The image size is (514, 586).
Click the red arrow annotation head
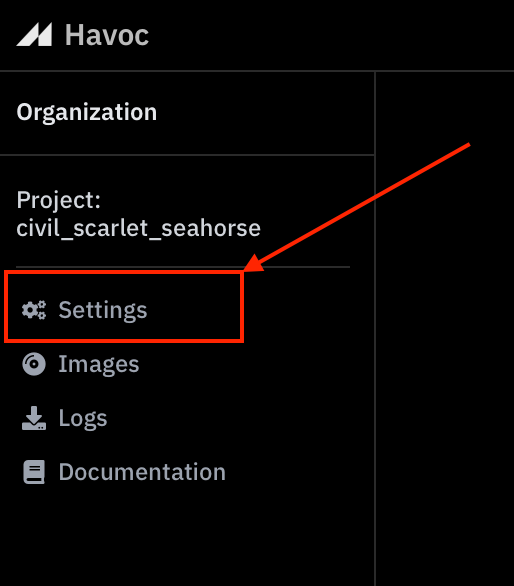(253, 263)
